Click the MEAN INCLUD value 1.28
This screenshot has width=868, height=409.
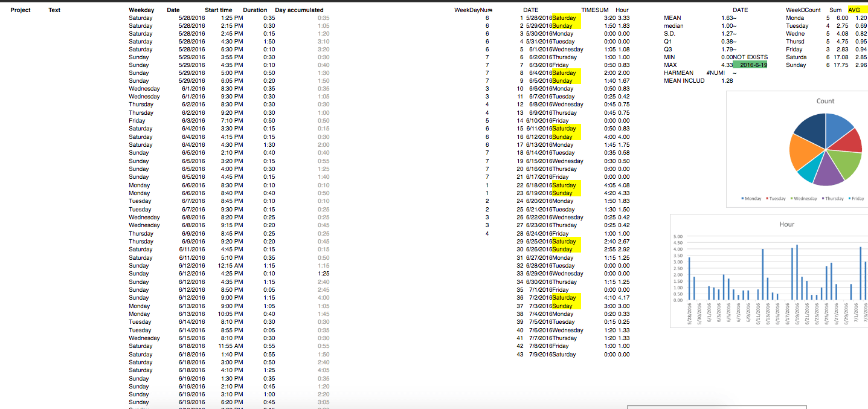pyautogui.click(x=727, y=81)
